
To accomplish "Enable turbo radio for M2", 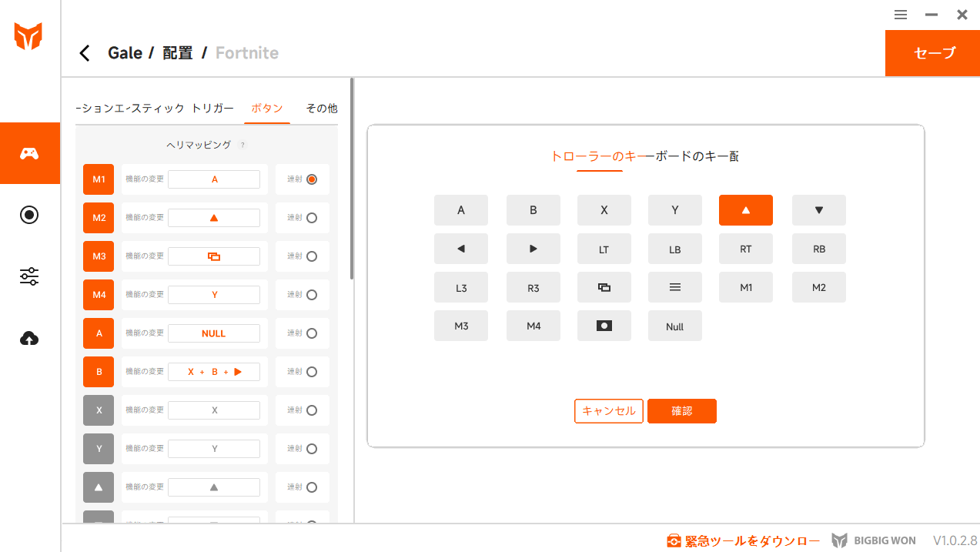I will coord(312,218).
